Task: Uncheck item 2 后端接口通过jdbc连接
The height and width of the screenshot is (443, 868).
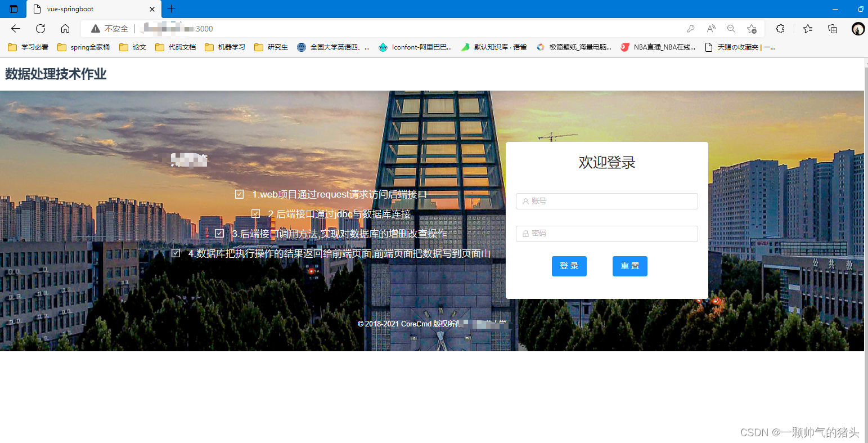Action: pyautogui.click(x=256, y=213)
